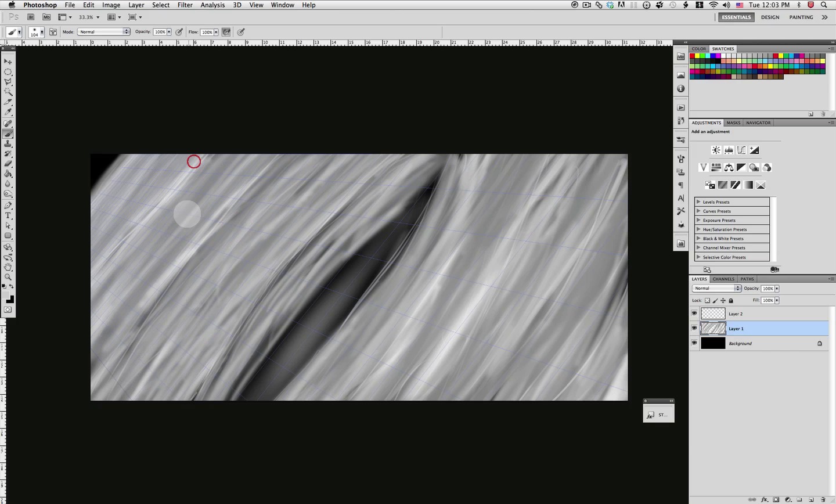Click the foreground color swatch
The image size is (836, 504).
(x=7, y=296)
